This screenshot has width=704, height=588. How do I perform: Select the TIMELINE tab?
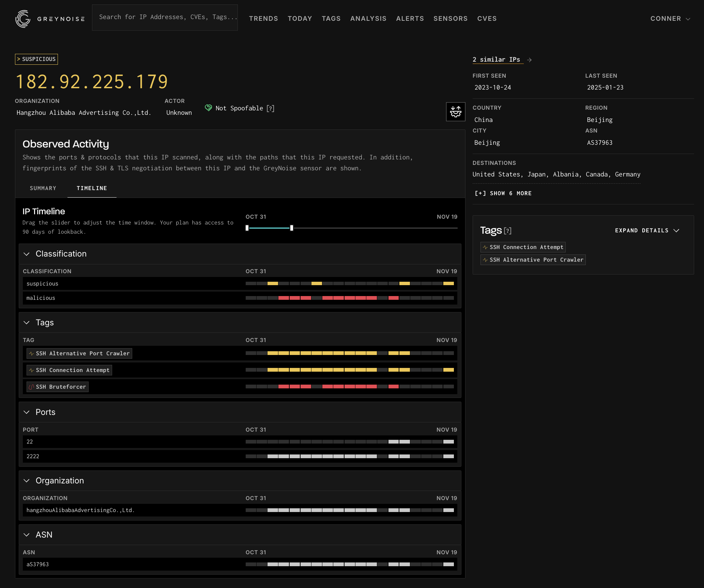(92, 188)
